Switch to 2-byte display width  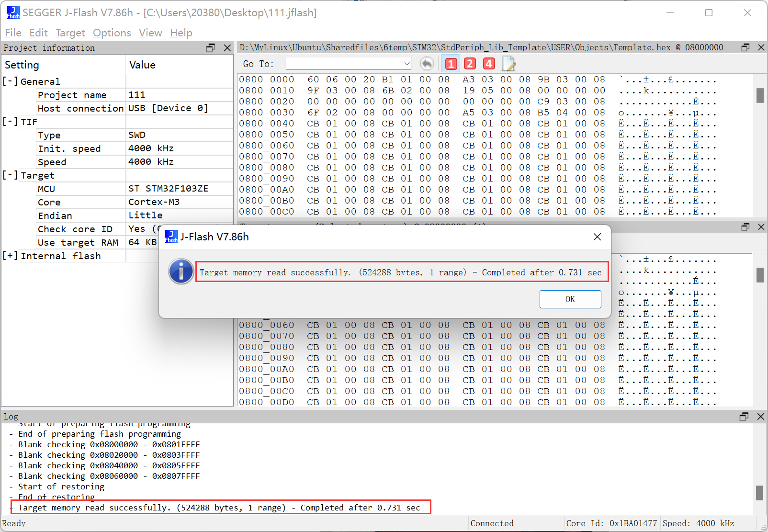470,64
